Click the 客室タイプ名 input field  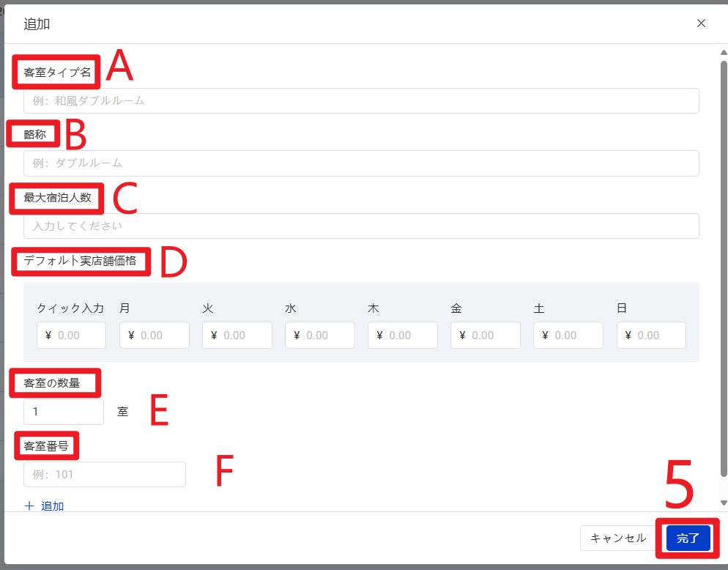pos(361,101)
